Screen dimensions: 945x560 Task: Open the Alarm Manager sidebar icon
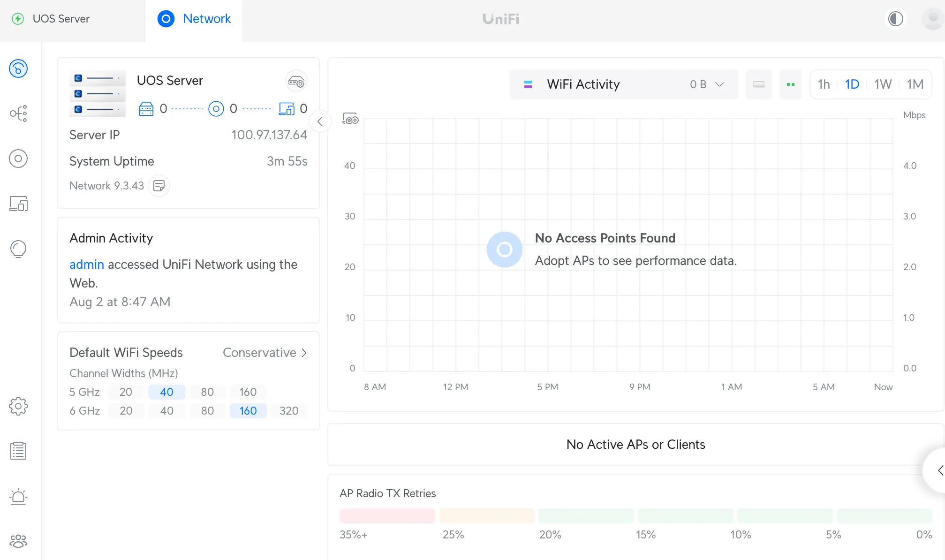[18, 496]
